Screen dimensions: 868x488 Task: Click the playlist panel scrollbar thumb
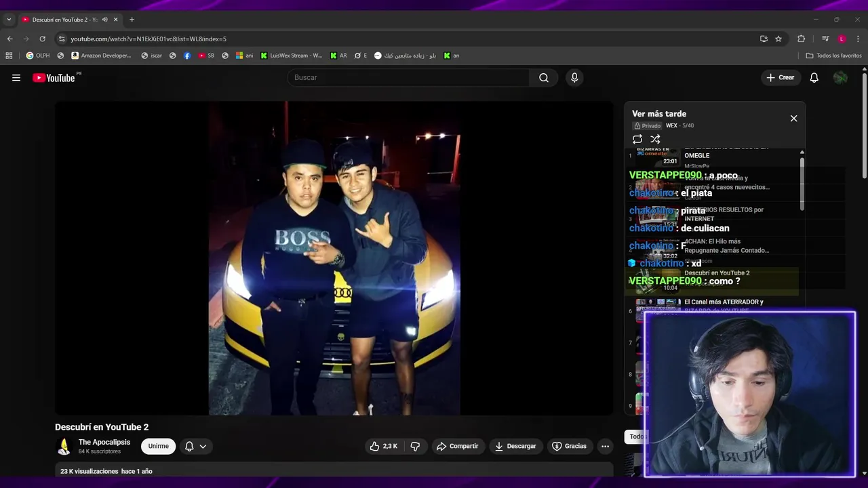click(x=802, y=183)
